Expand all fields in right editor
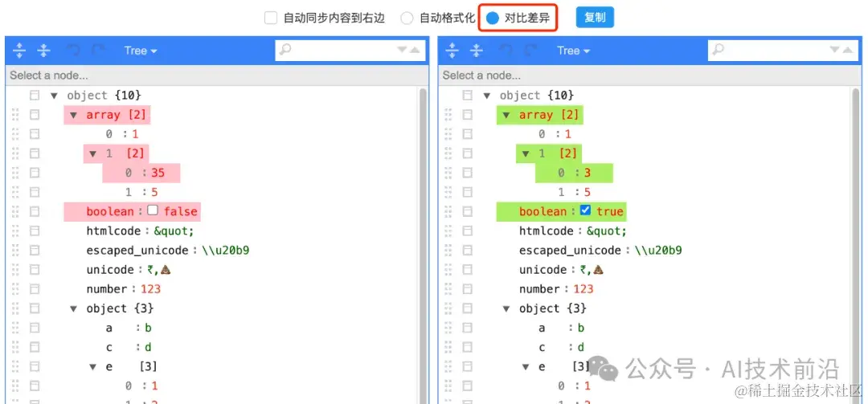This screenshot has height=404, width=868. (452, 51)
